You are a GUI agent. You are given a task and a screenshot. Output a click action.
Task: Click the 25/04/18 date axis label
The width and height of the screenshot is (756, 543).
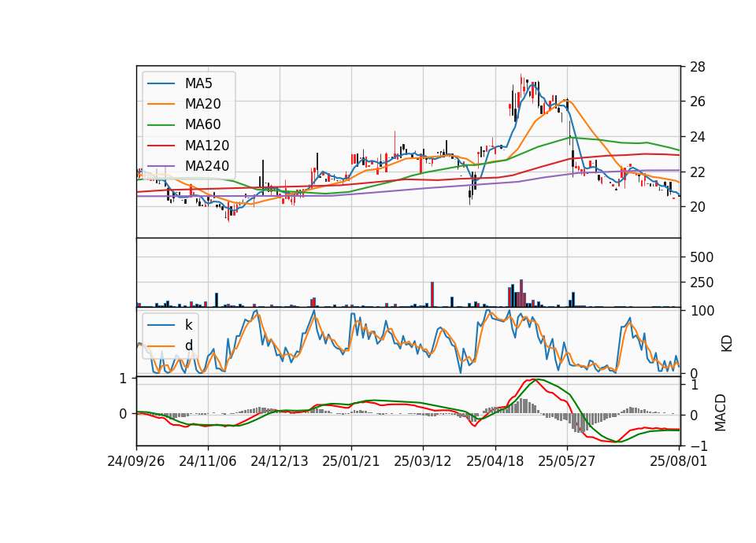(495, 461)
